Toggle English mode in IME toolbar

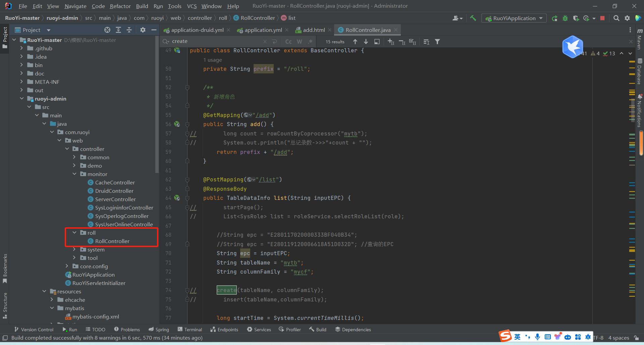[518, 337]
